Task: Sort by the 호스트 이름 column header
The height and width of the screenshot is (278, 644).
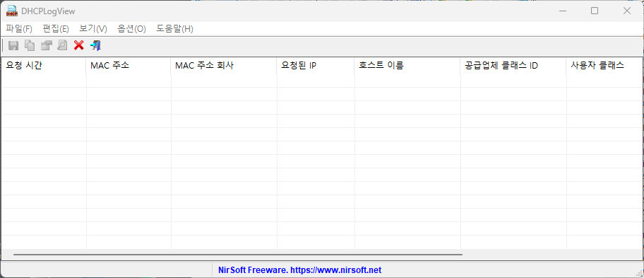Action: point(407,66)
